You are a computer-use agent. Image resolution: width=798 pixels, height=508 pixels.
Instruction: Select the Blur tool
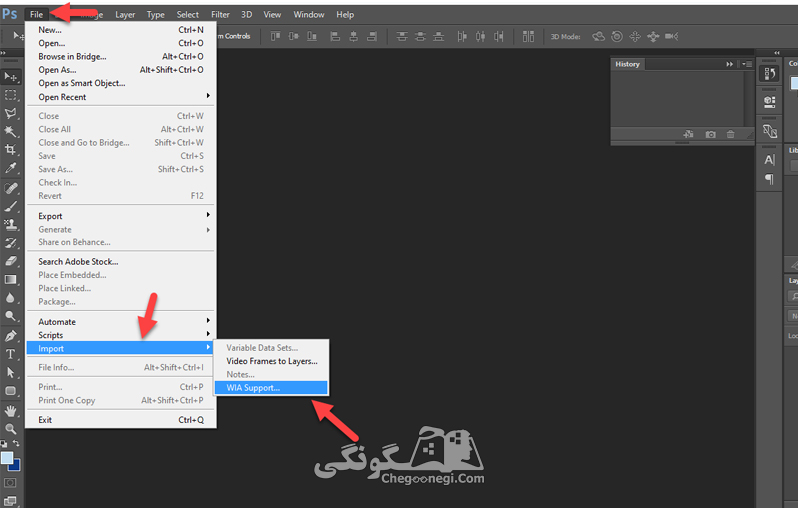click(x=10, y=298)
